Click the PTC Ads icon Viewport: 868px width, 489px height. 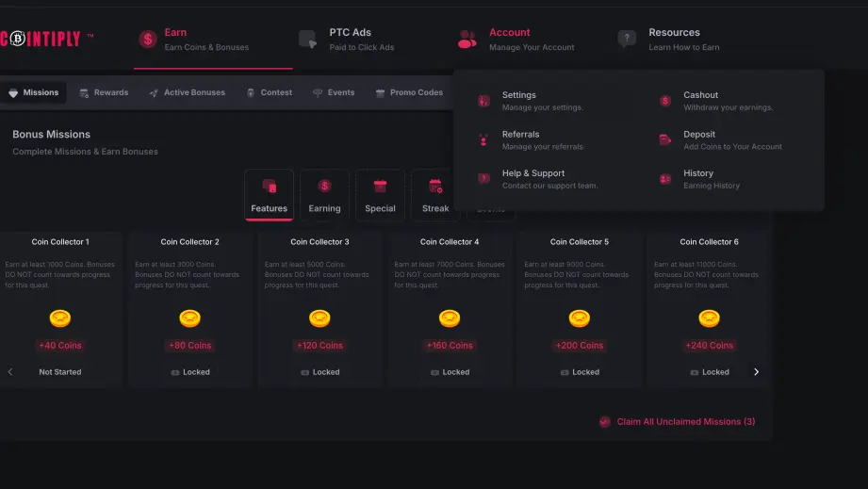(x=308, y=40)
